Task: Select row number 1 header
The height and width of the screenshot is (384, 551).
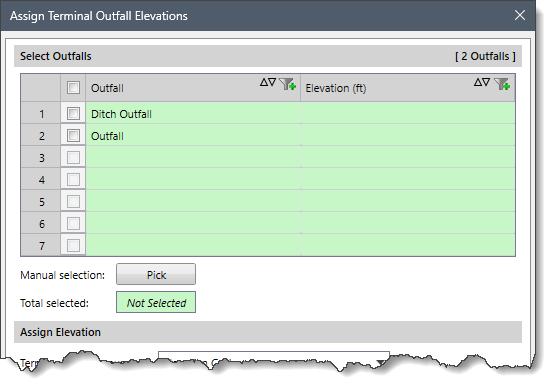Action: (41, 113)
